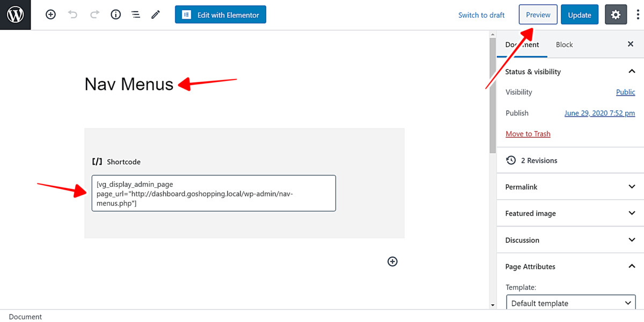Open block navigation list icon
This screenshot has width=644, height=322.
point(136,15)
